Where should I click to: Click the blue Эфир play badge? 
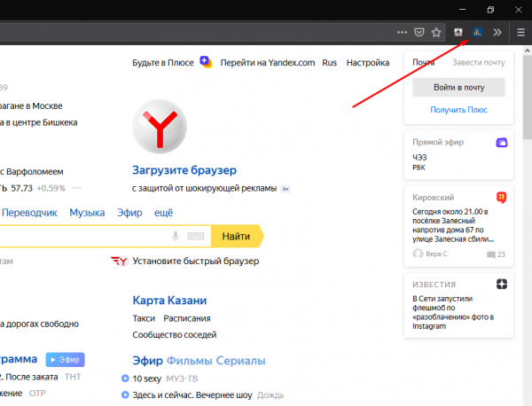(x=65, y=360)
